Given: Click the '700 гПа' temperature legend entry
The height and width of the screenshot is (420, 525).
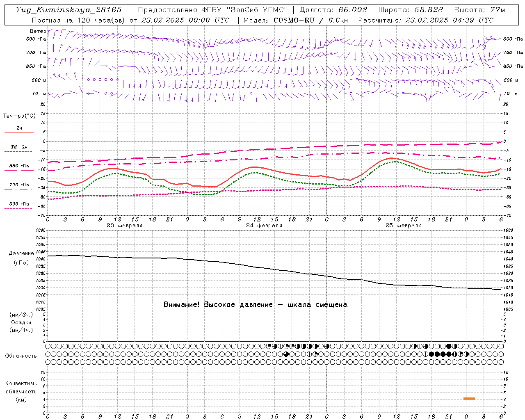Looking at the screenshot, I should (19, 185).
